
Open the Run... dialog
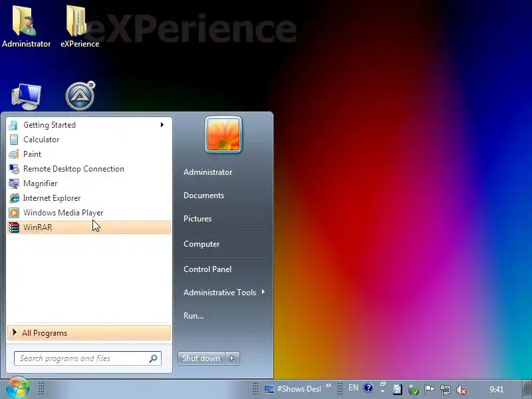point(194,315)
